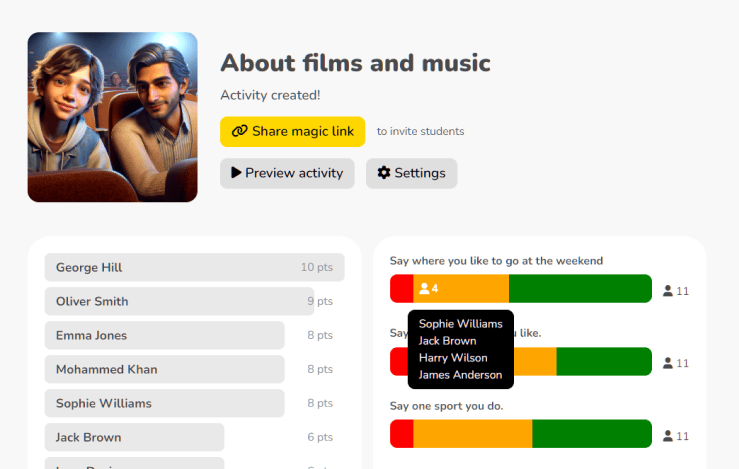739x469 pixels.
Task: Click green segment of sport question bar
Action: [591, 434]
